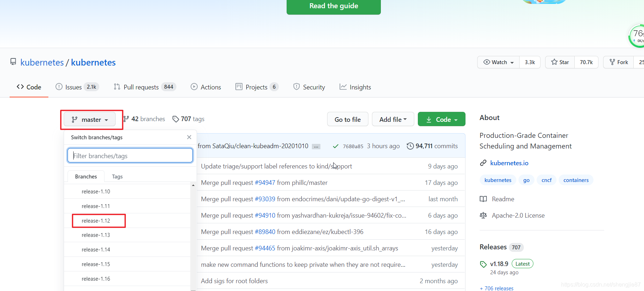
Task: Select branch release-1.10
Action: (127, 192)
